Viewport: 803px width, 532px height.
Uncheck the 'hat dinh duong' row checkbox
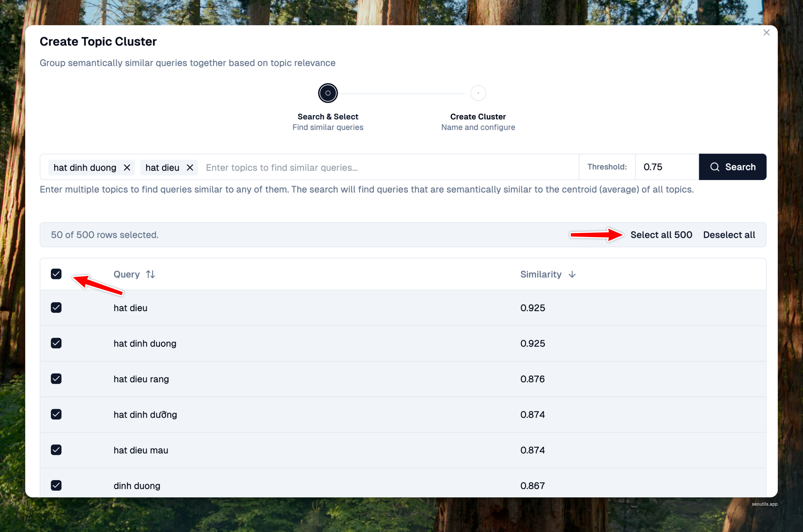point(56,343)
